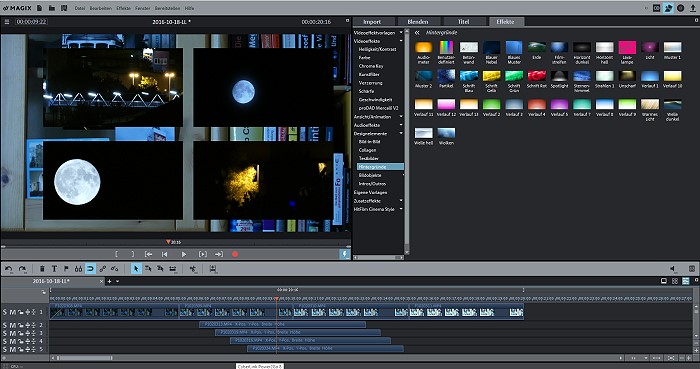Toggle the highlighted magnet snapping icon

90,269
